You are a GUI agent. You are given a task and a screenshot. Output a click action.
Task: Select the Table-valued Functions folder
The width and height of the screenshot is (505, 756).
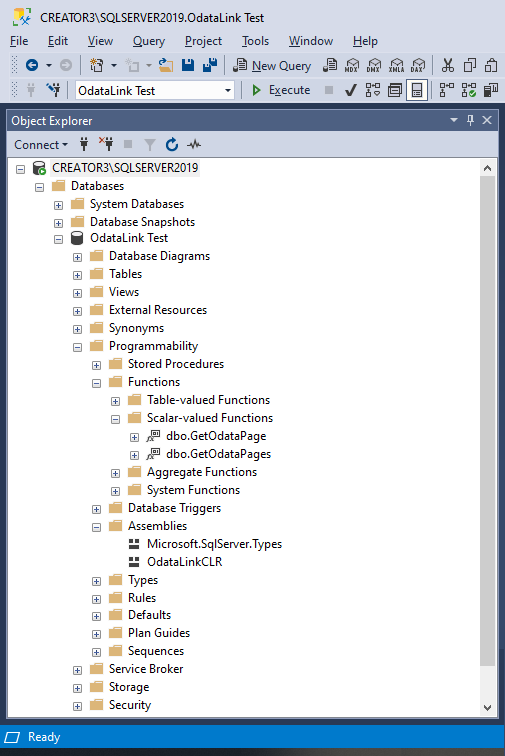coord(208,400)
